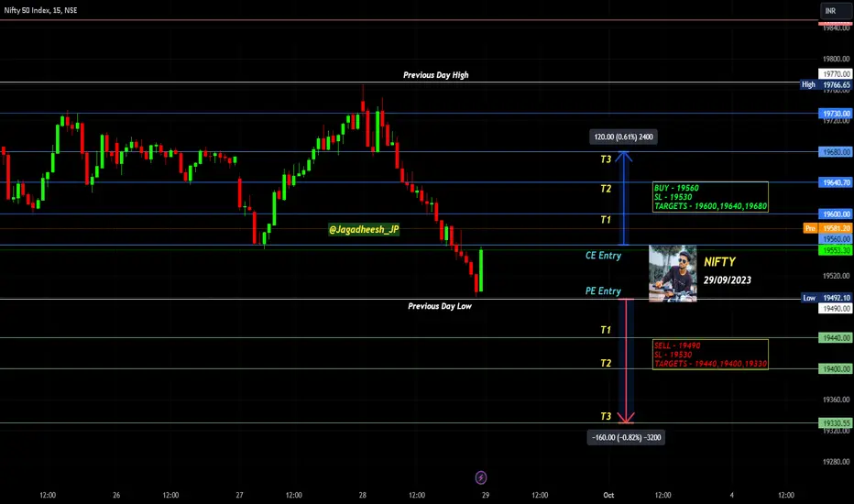Image resolution: width=854 pixels, height=504 pixels.
Task: Click the 120.00 (0.61%) 2400 measure tooltip
Action: [x=624, y=137]
